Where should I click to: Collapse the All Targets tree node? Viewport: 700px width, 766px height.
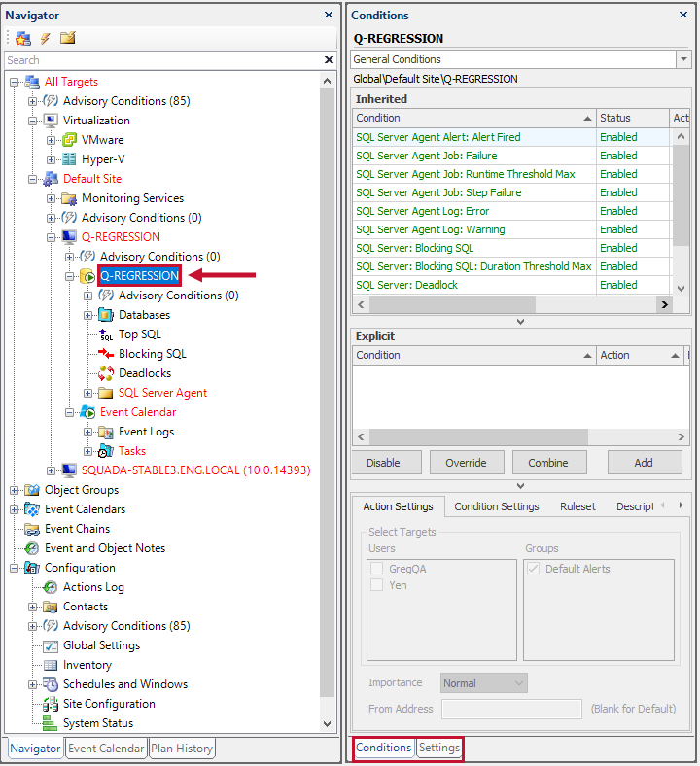[x=15, y=82]
